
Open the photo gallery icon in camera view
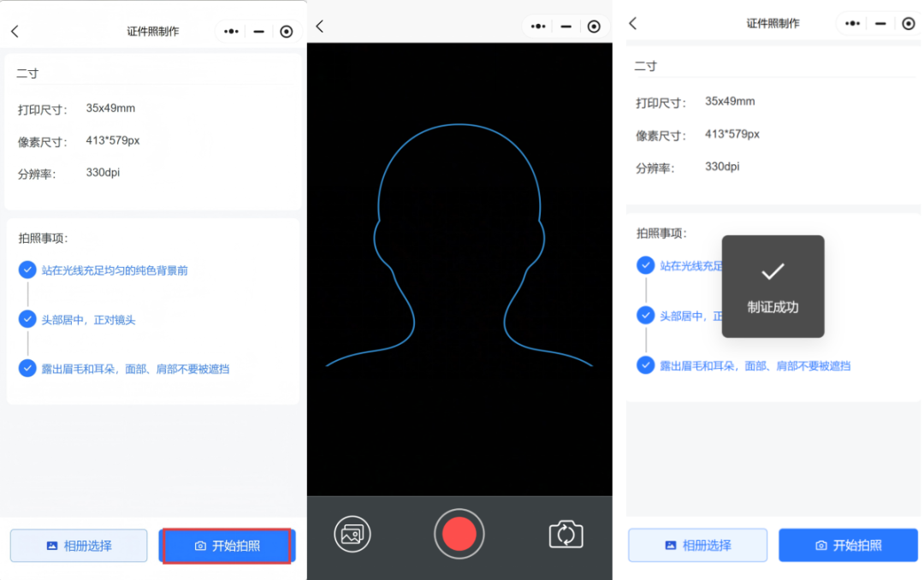tap(352, 534)
